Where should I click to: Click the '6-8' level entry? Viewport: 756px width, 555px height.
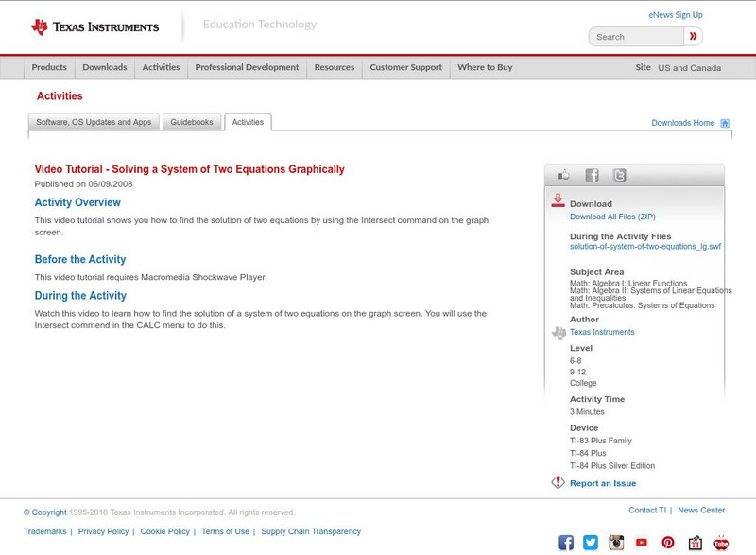pos(576,360)
